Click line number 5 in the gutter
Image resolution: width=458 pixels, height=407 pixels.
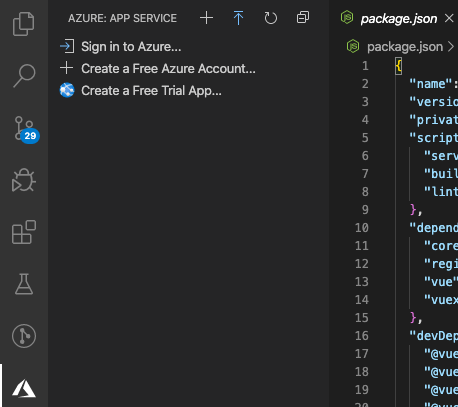pos(365,138)
